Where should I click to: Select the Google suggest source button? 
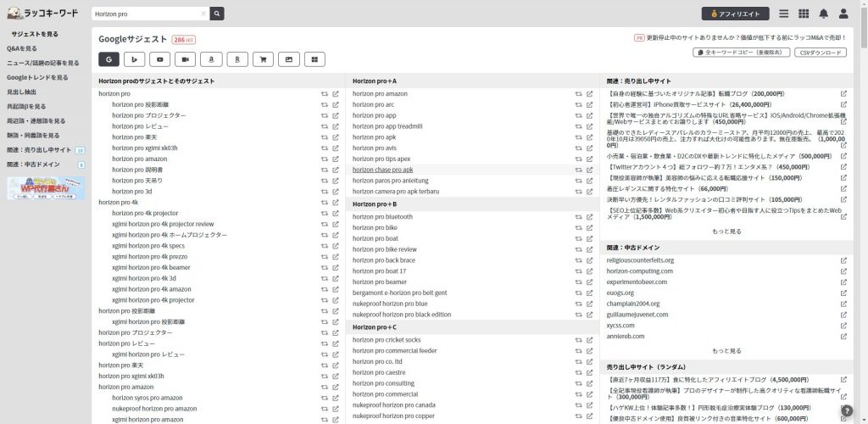coord(109,59)
